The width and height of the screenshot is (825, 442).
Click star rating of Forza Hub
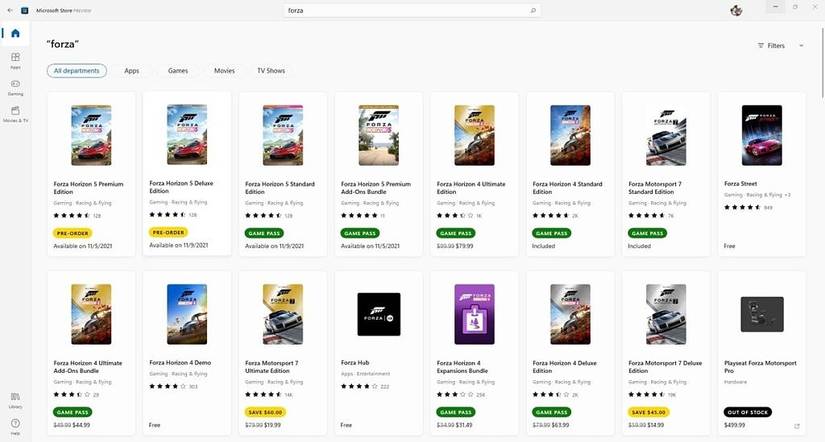tap(359, 386)
